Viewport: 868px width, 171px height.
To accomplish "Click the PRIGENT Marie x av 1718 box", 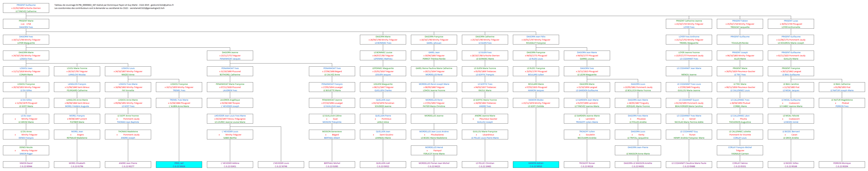I will tap(26, 24).
